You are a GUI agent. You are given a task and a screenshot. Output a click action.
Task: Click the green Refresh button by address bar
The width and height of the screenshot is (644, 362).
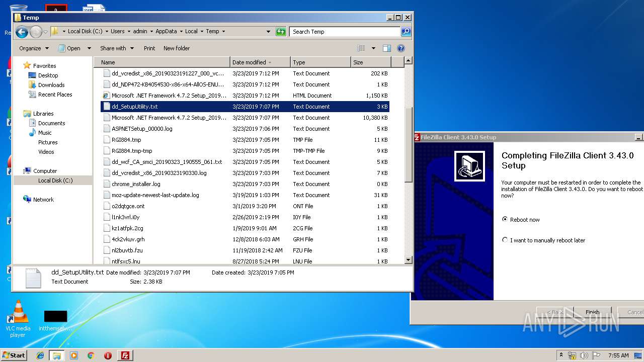pos(281,32)
